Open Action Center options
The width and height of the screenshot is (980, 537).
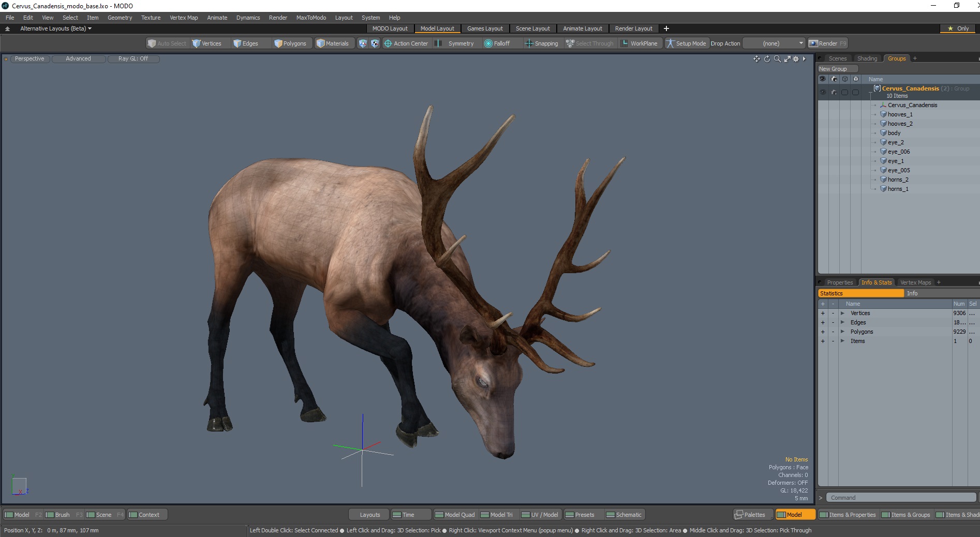[406, 43]
